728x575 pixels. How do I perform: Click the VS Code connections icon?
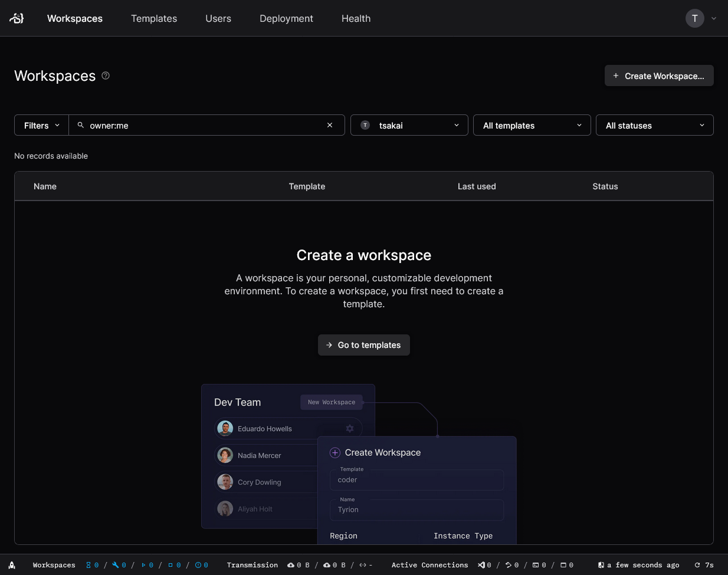pyautogui.click(x=481, y=565)
